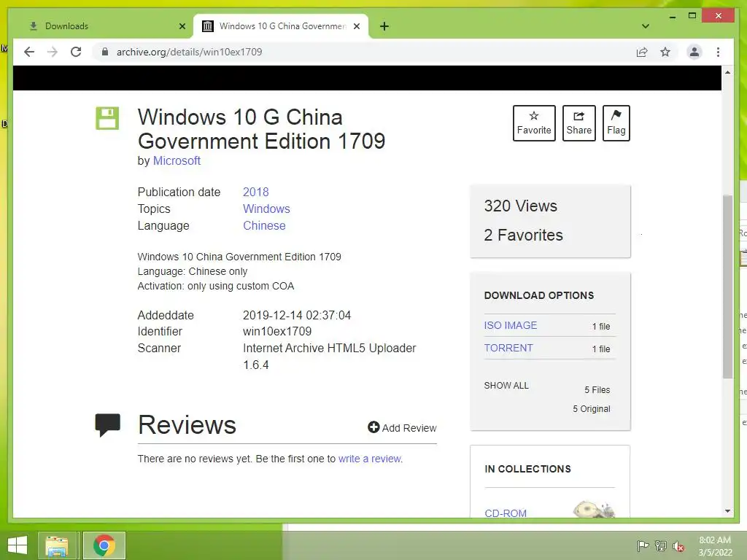Select the Windows 10 G China Government tab
This screenshot has height=560, width=747.
click(281, 26)
